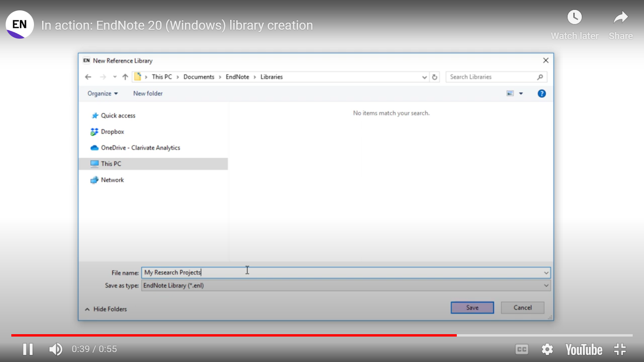Click the Share arrow icon
The height and width of the screenshot is (362, 644).
[x=620, y=17]
